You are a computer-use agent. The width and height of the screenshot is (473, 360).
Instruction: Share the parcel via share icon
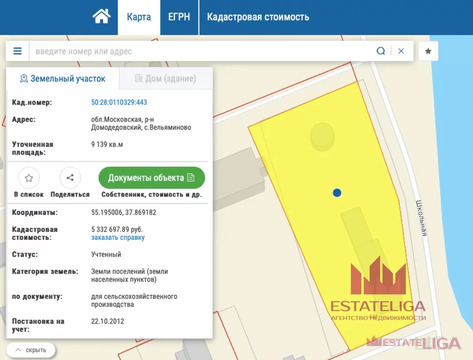click(x=70, y=178)
